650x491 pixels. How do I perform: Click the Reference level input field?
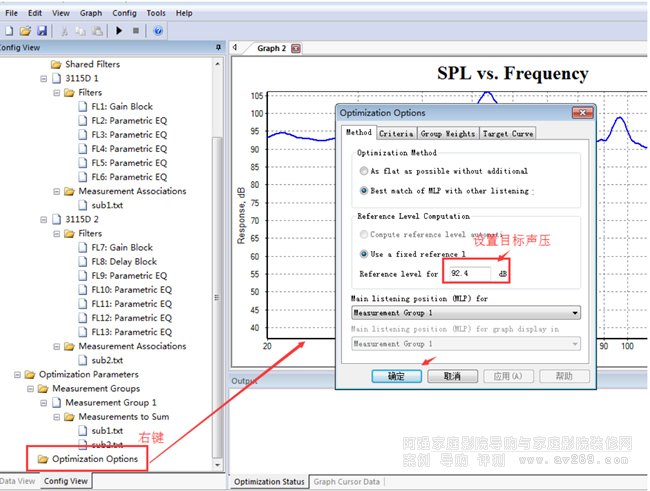point(468,273)
